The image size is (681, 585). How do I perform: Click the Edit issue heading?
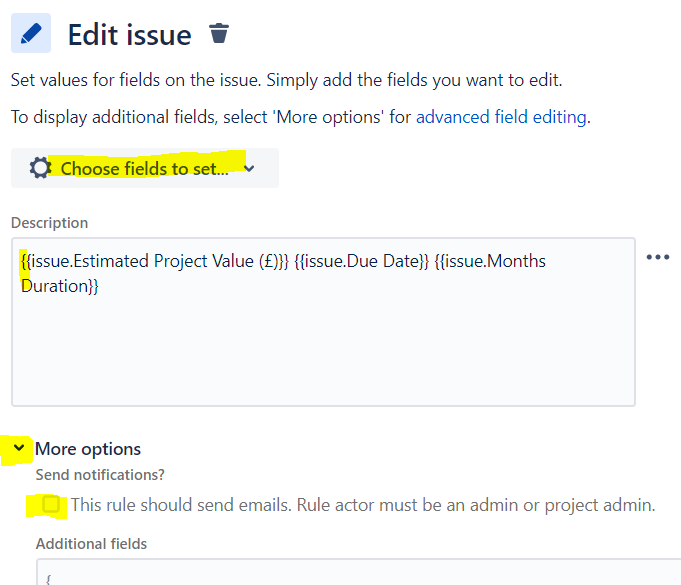pos(129,35)
